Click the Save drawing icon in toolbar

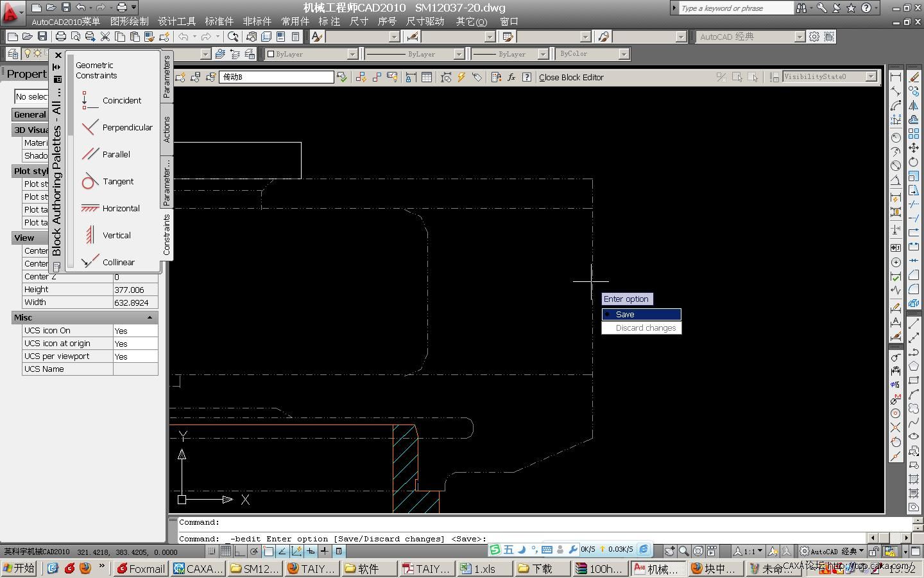[42, 37]
